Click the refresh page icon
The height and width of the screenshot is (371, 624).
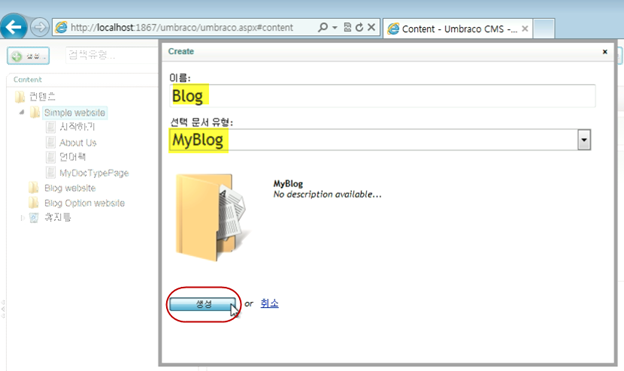359,27
